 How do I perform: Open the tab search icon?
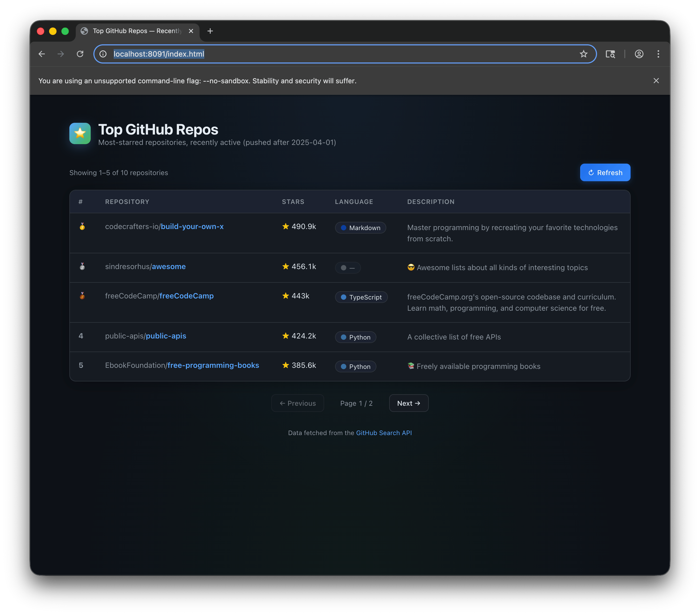click(x=610, y=54)
